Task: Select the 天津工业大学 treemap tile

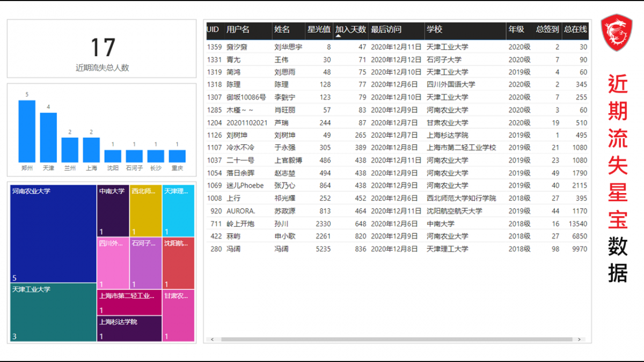Action: tap(53, 312)
